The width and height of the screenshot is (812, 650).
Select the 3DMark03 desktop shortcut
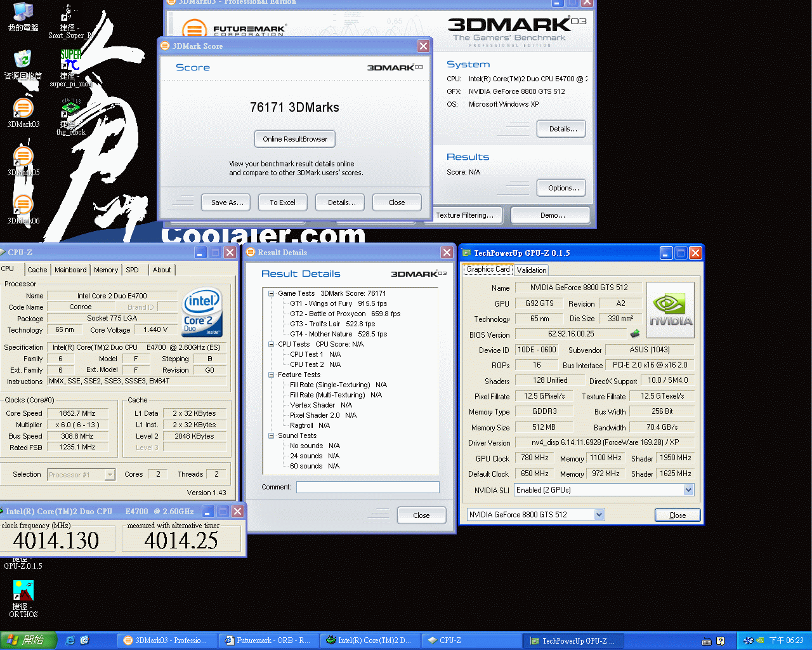pos(23,113)
